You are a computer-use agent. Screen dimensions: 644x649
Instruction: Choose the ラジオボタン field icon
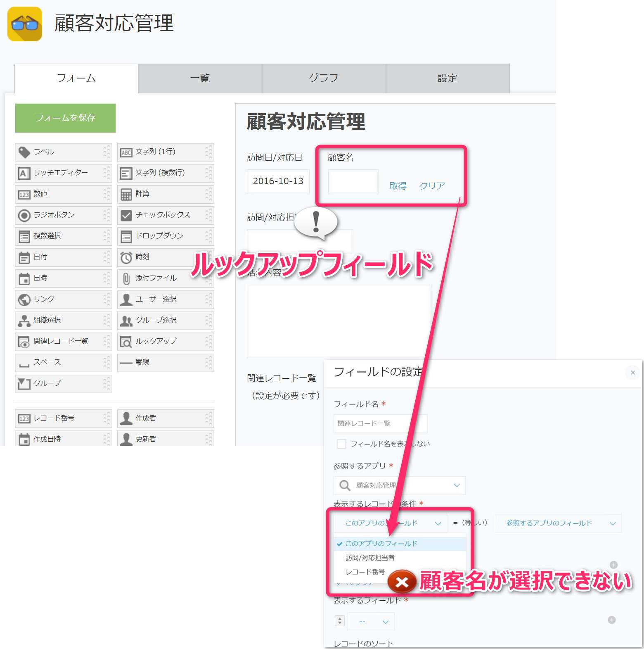[24, 215]
